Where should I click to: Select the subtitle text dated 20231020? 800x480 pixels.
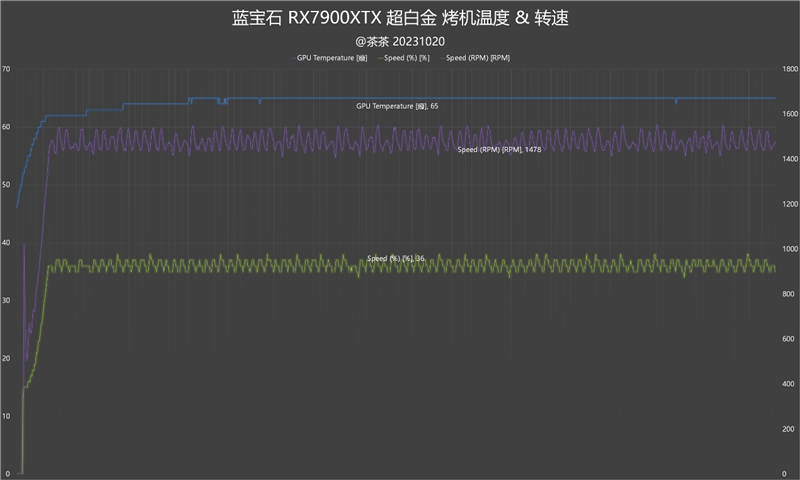tap(399, 42)
